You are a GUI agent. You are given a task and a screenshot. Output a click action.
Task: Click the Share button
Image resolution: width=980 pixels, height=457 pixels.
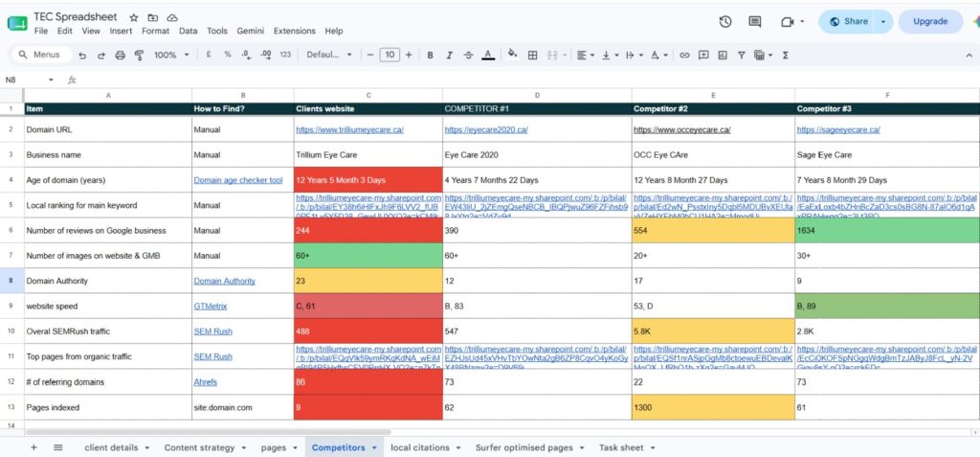(x=848, y=21)
